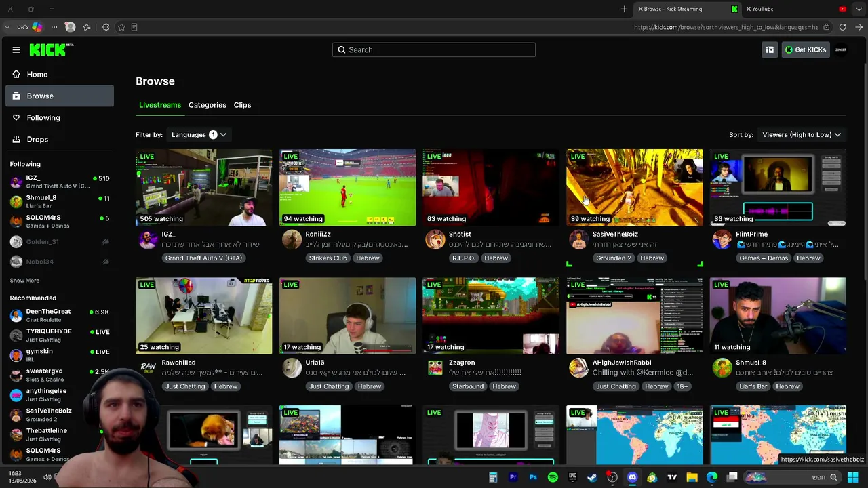Open Premiere Pro from the taskbar
The height and width of the screenshot is (488, 868).
513,477
